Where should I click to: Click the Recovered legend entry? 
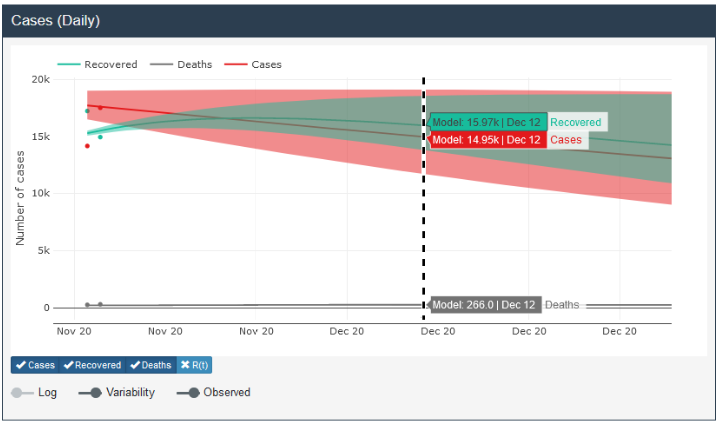tap(97, 65)
